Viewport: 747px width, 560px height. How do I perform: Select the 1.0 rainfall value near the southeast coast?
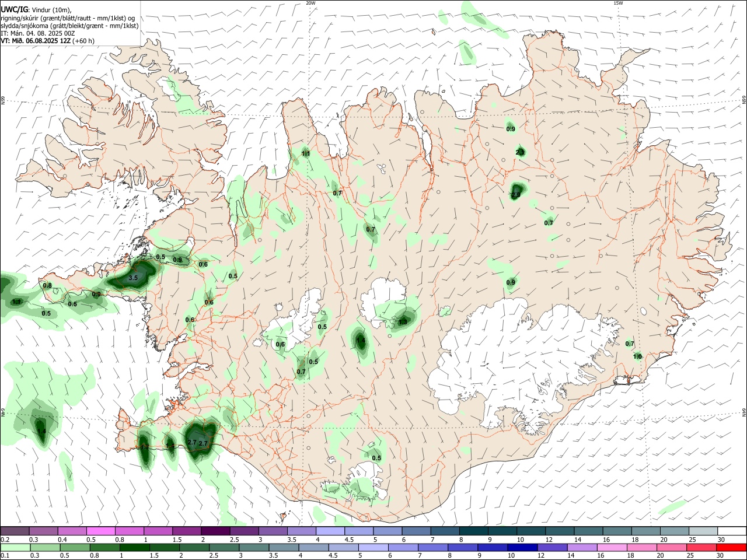[637, 356]
